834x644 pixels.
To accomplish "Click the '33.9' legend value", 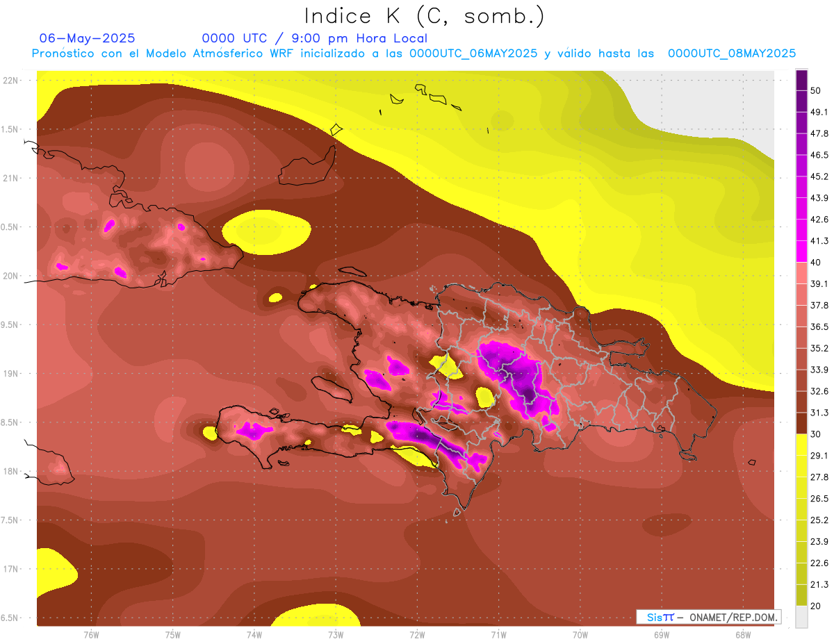I will (820, 370).
